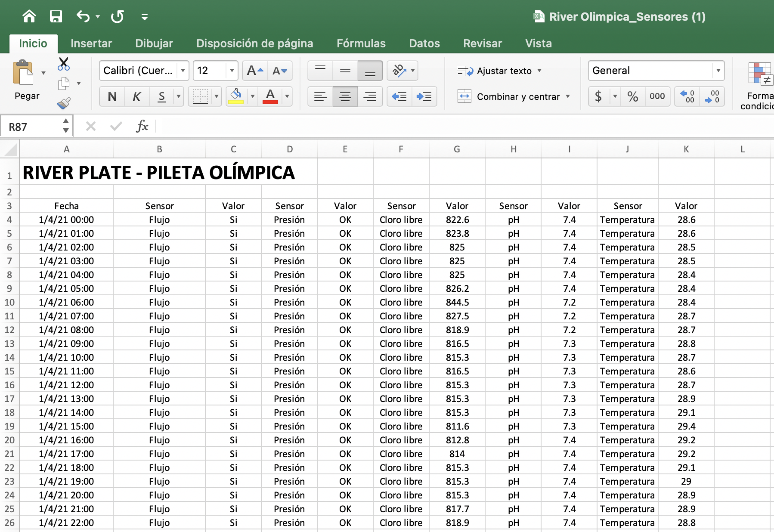This screenshot has height=532, width=774.
Task: Align text to the right
Action: point(370,96)
